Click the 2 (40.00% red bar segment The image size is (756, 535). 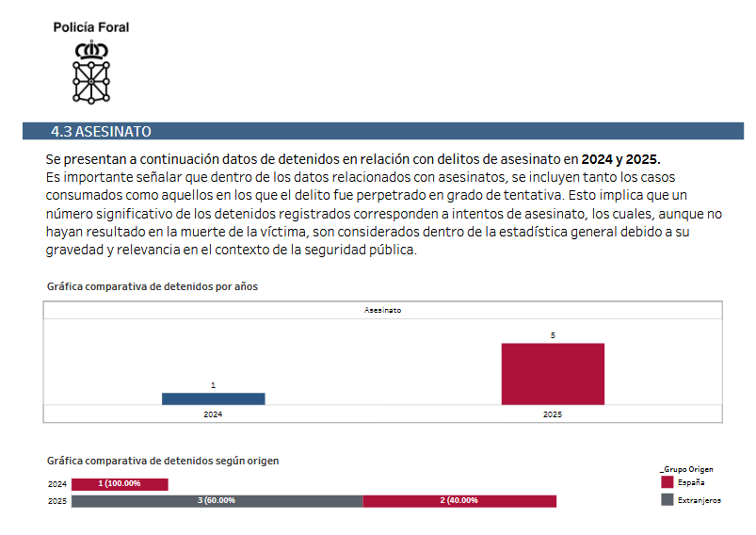[459, 501]
